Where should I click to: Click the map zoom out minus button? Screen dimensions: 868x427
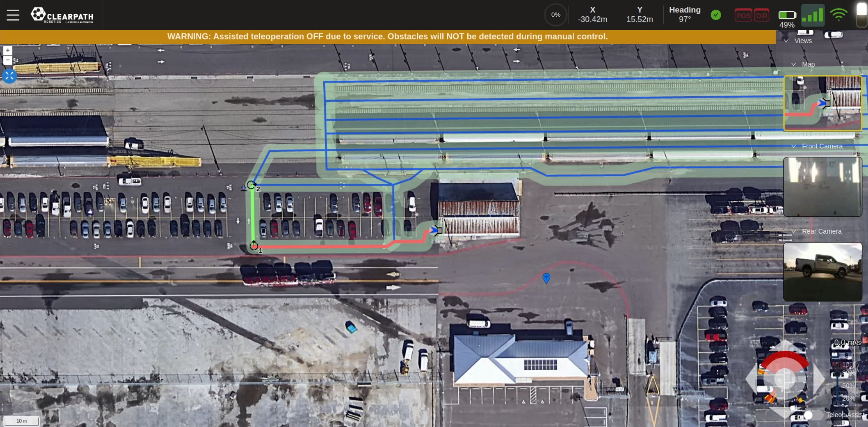[8, 60]
